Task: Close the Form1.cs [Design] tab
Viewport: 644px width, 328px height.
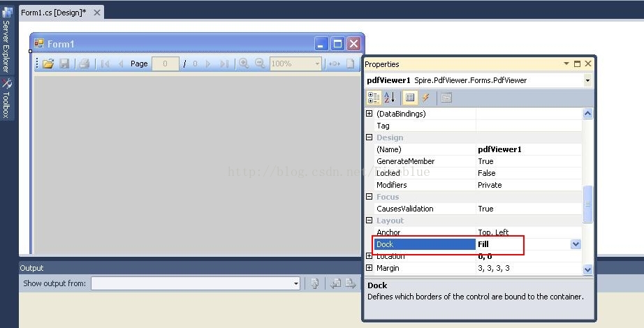Action: 96,13
